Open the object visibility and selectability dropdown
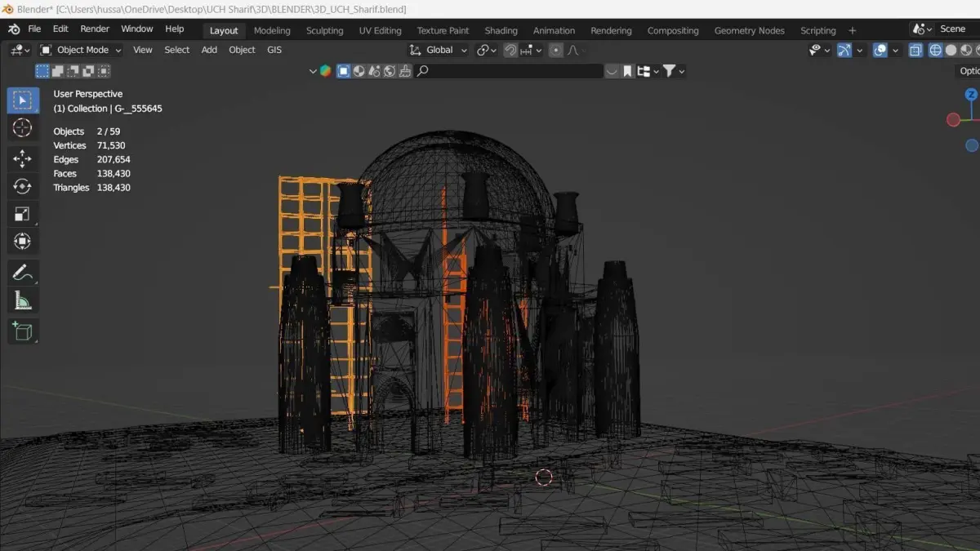Viewport: 980px width, 551px height. pyautogui.click(x=819, y=50)
